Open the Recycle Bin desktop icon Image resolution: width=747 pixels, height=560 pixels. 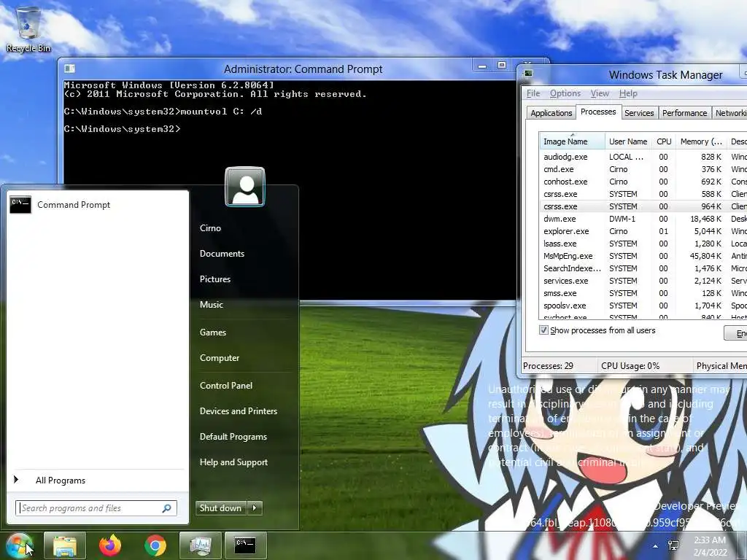28,29
